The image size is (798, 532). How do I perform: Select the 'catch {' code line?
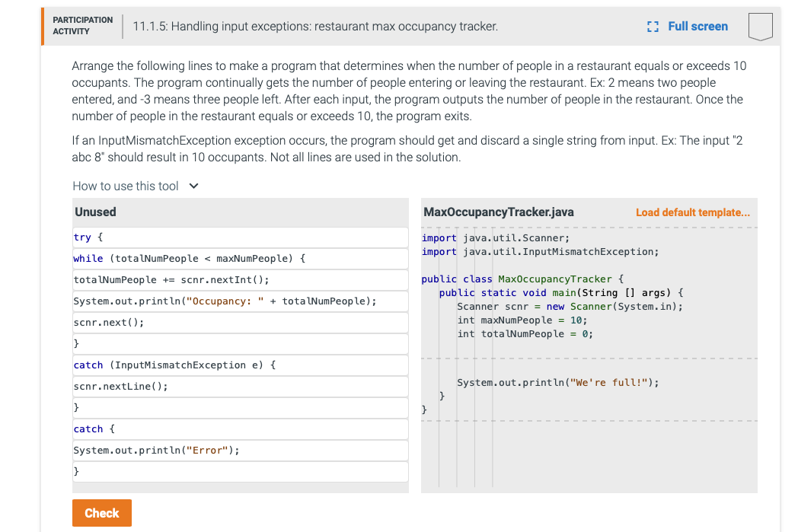coord(240,428)
